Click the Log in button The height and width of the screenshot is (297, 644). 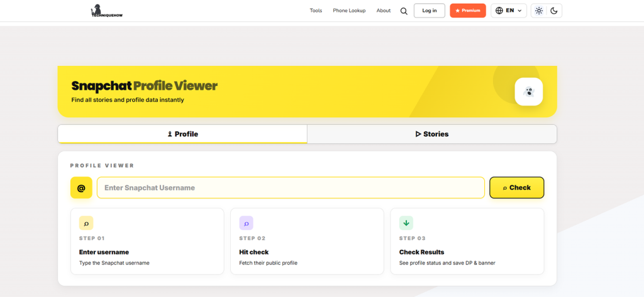(429, 11)
